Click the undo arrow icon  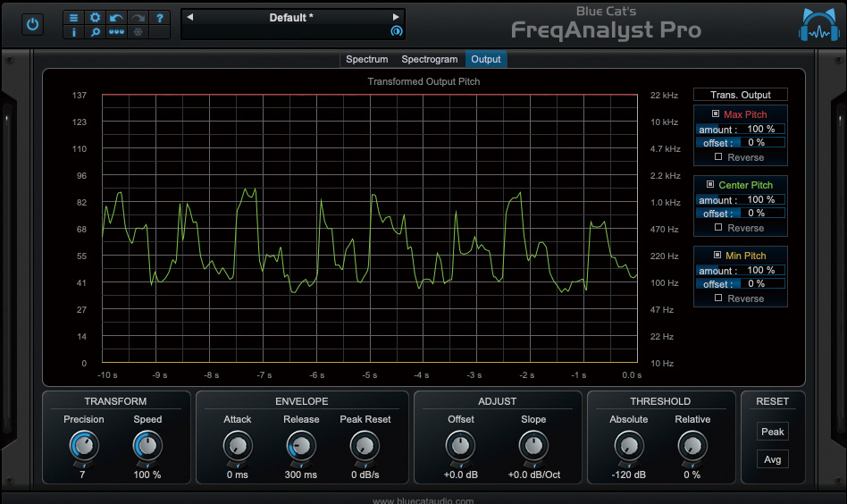point(116,18)
